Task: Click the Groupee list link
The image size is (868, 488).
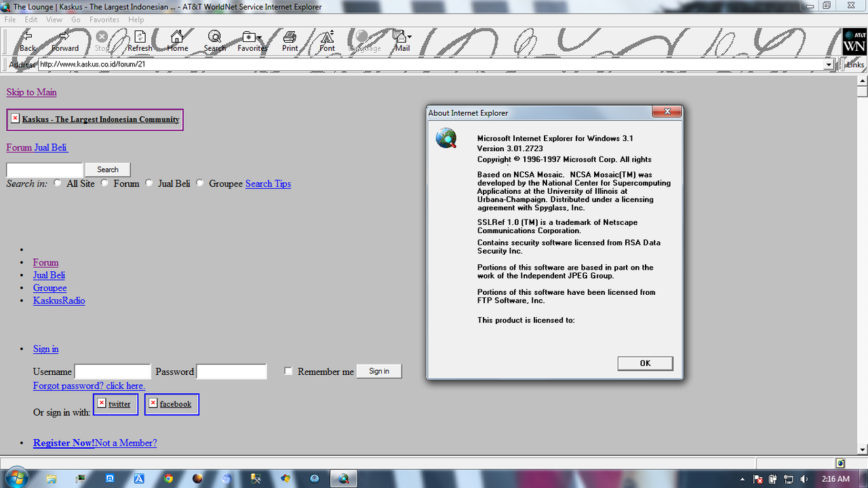Action: click(50, 287)
